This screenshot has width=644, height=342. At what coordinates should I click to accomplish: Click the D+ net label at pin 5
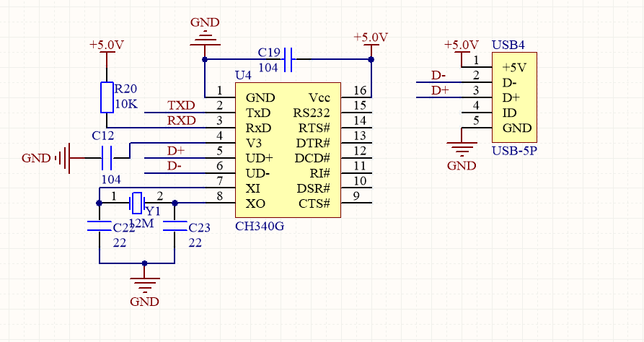click(176, 151)
